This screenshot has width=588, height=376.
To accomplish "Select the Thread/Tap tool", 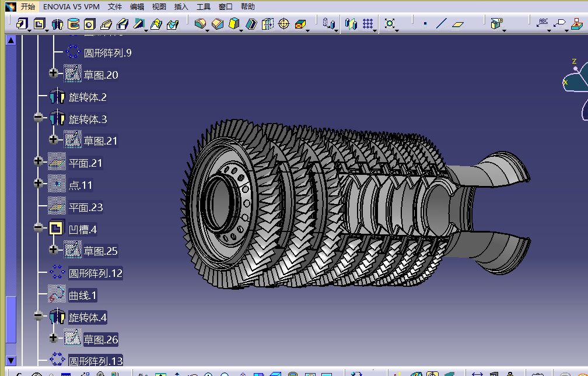I will click(284, 24).
